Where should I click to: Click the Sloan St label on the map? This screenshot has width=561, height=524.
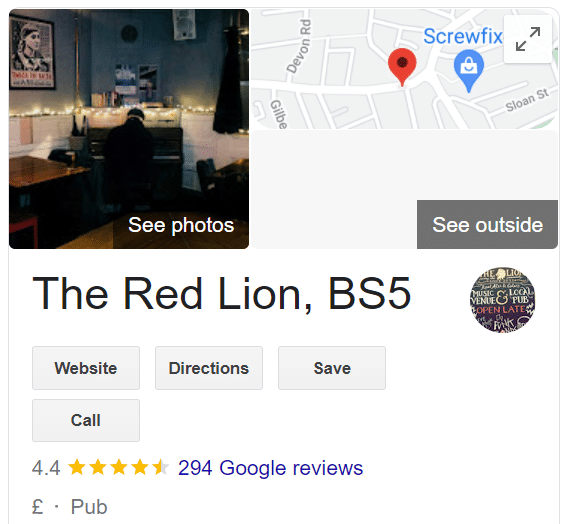pos(527,101)
